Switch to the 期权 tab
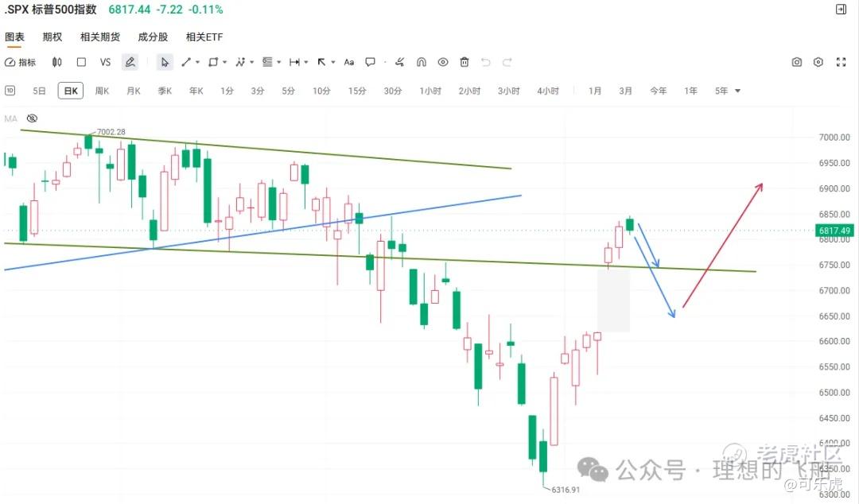Viewport: 859px width, 504px height. point(52,37)
